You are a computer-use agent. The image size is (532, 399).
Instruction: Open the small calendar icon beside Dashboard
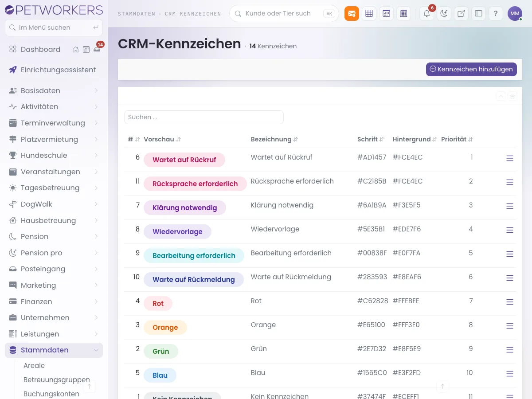pyautogui.click(x=86, y=50)
